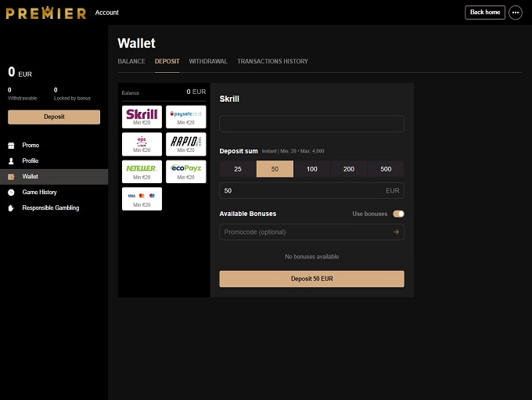532x400 pixels.
Task: Select the 100 deposit amount
Action: coord(311,169)
